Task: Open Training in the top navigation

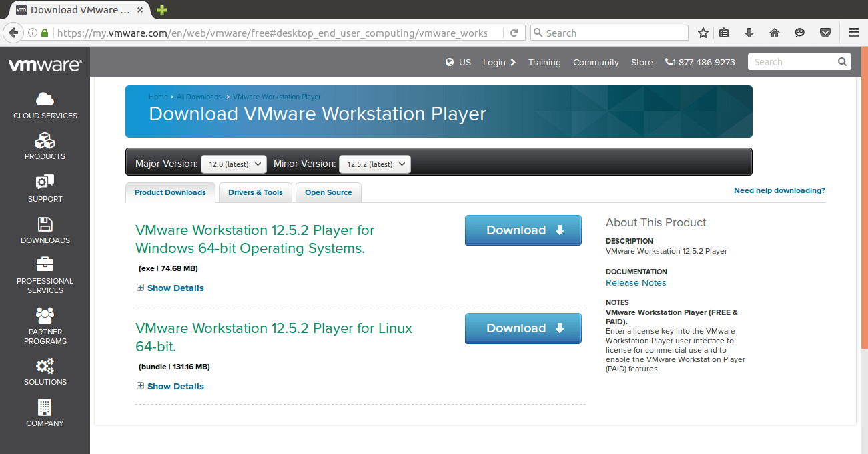Action: click(x=544, y=62)
